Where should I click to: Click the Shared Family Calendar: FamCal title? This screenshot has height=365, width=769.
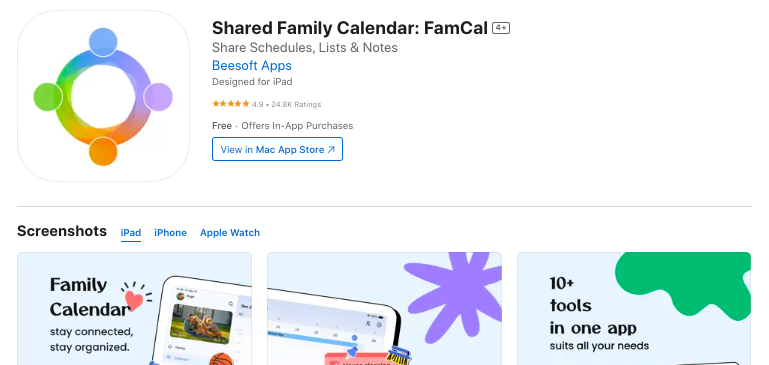pos(350,28)
